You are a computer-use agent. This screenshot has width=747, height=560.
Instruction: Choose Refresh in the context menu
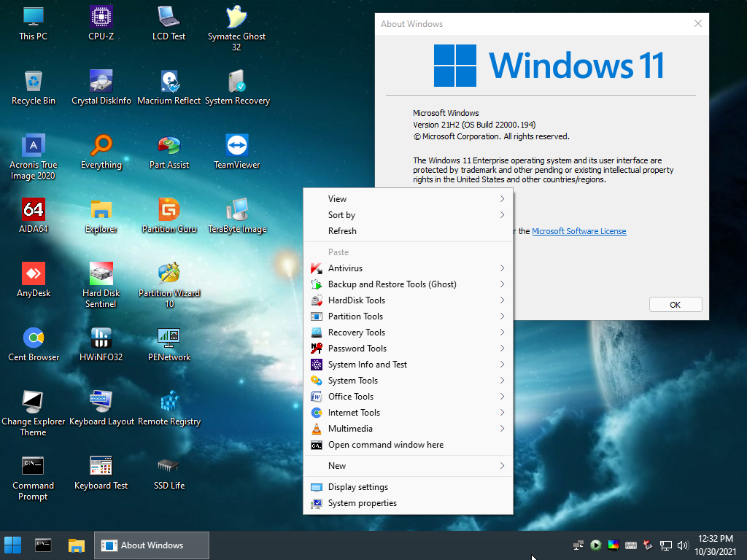pyautogui.click(x=408, y=231)
